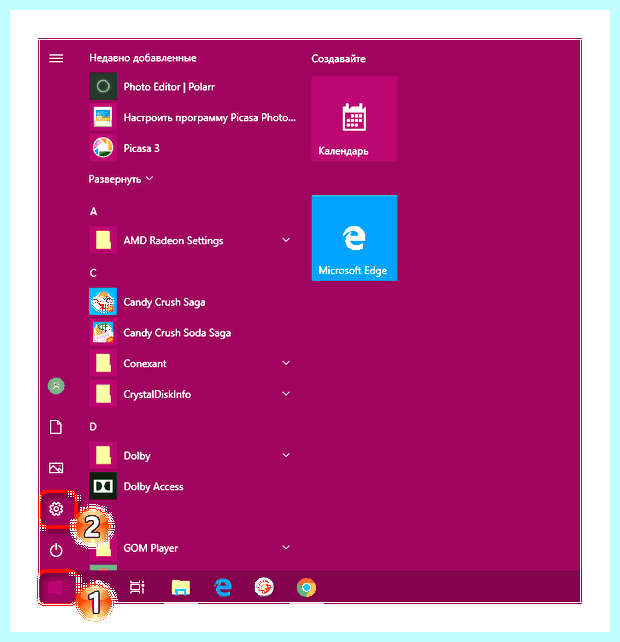Open Photo Editor | Polarr app
620x642 pixels.
(x=192, y=86)
